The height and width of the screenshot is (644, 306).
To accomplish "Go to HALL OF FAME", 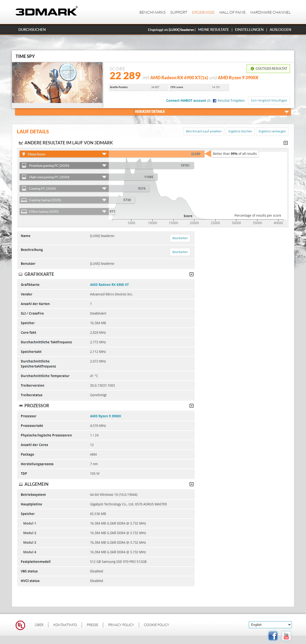I will pyautogui.click(x=232, y=12).
